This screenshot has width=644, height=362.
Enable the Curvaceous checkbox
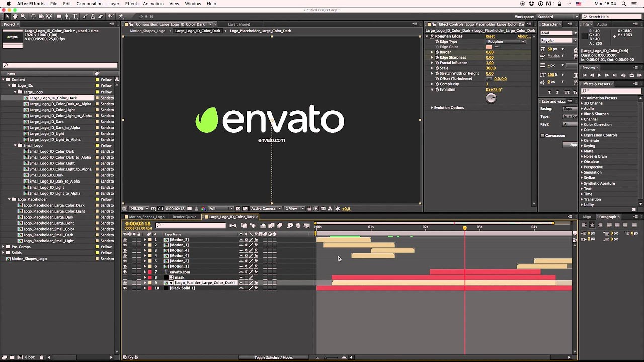pos(542,135)
